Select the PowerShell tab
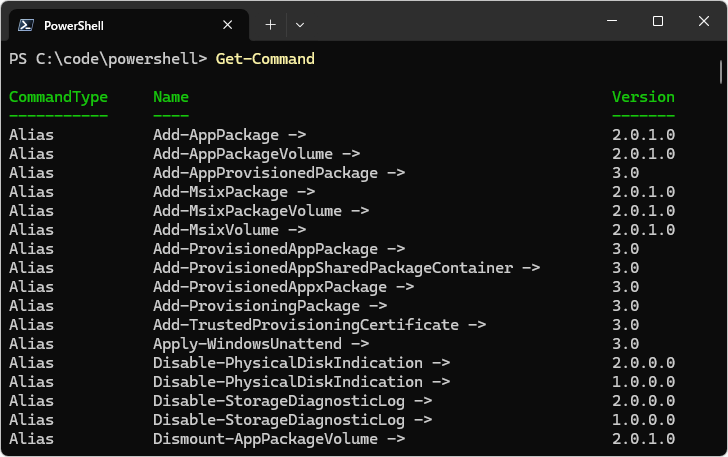728x457 pixels. pyautogui.click(x=129, y=25)
